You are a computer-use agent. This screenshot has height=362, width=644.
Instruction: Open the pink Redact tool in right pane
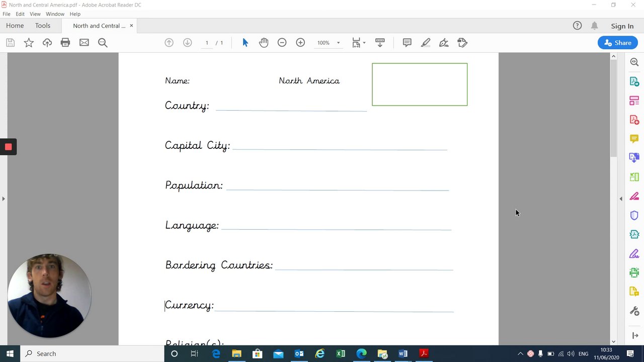pyautogui.click(x=634, y=196)
